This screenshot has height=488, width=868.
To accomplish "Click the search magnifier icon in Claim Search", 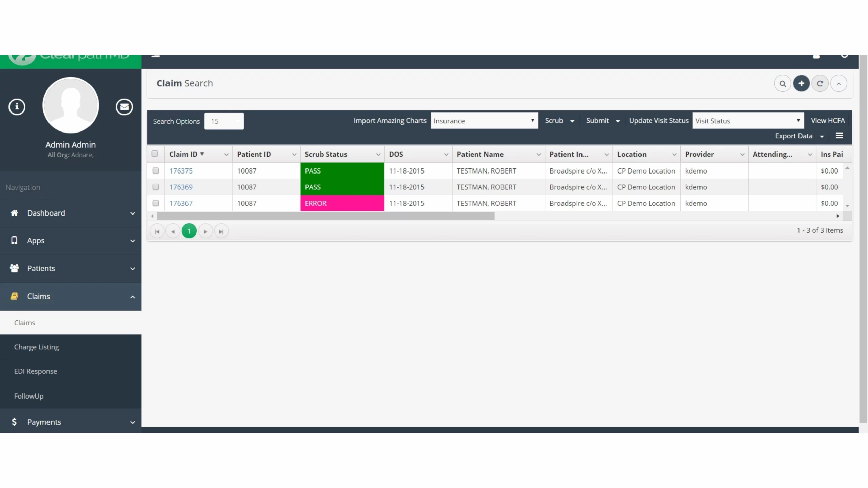I will pos(782,84).
